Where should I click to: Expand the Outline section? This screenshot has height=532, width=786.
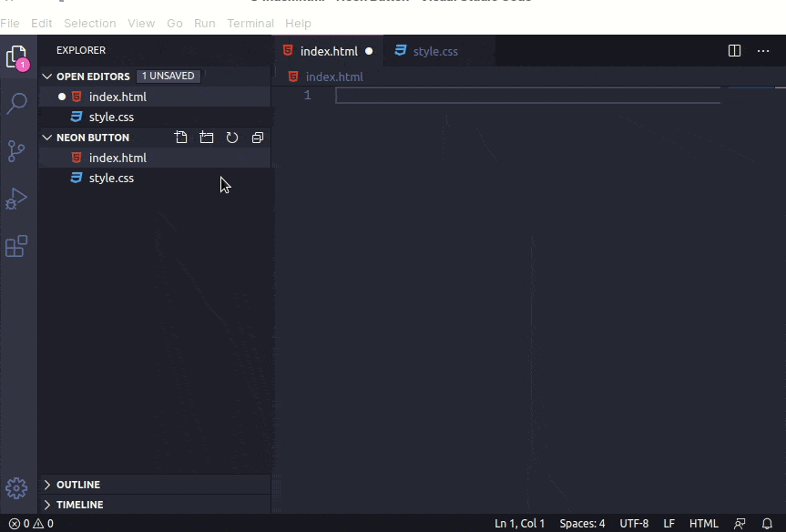[47, 485]
